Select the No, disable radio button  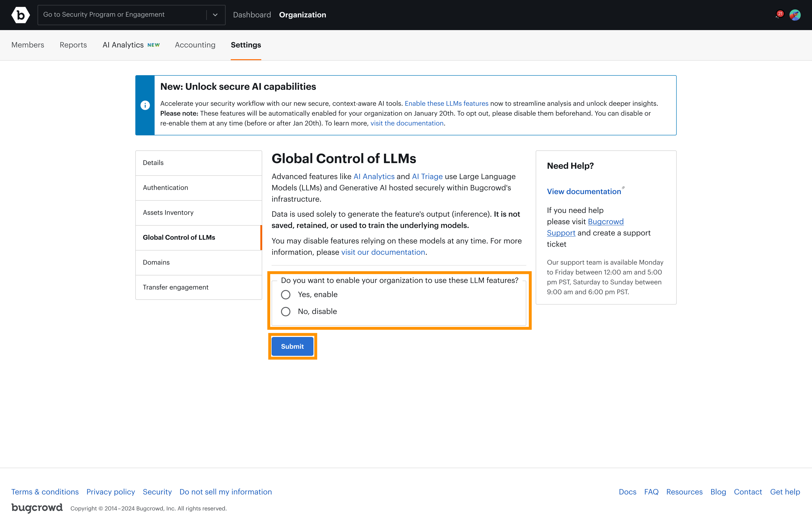[x=285, y=311]
